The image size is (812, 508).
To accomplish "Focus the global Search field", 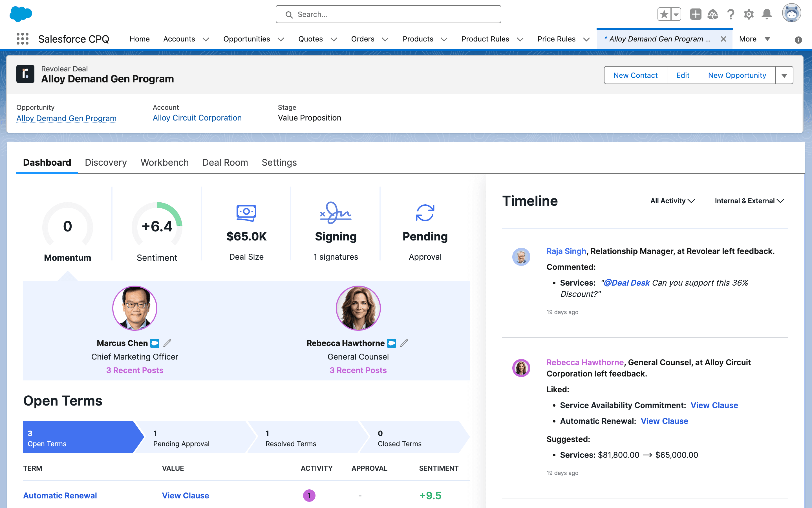I will pos(388,14).
